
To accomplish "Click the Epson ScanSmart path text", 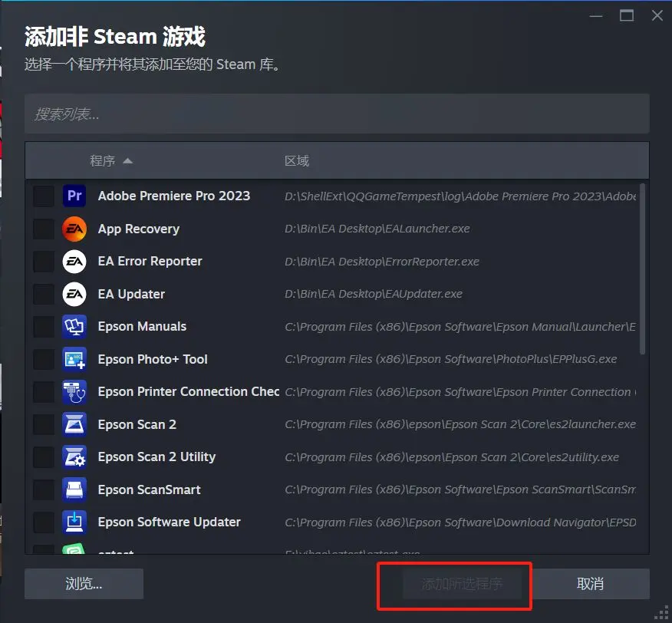I will (x=460, y=489).
